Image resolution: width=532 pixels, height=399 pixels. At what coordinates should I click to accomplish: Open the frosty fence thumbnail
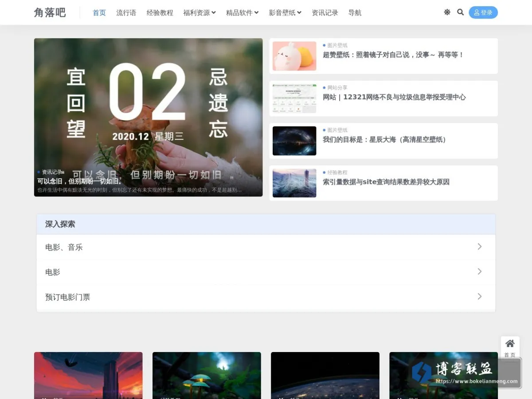[x=294, y=183]
